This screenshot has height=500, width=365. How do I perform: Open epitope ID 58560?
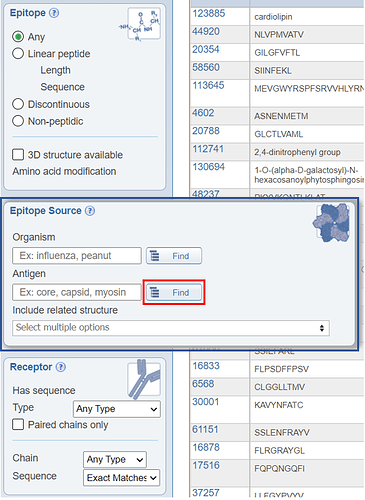click(x=206, y=68)
